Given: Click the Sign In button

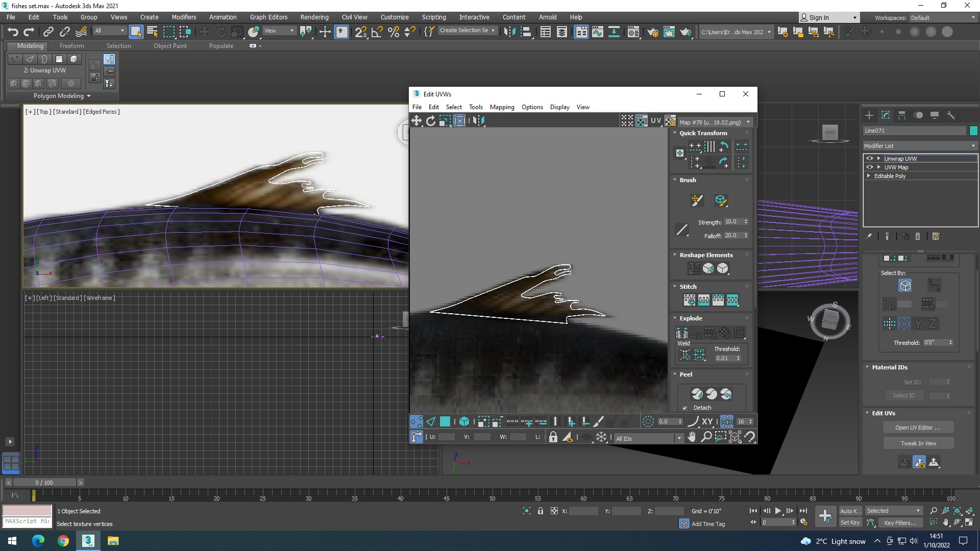Looking at the screenshot, I should pos(828,17).
